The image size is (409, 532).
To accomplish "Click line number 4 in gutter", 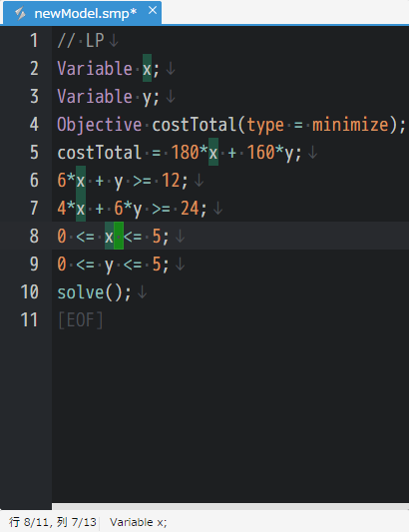I will (x=34, y=124).
